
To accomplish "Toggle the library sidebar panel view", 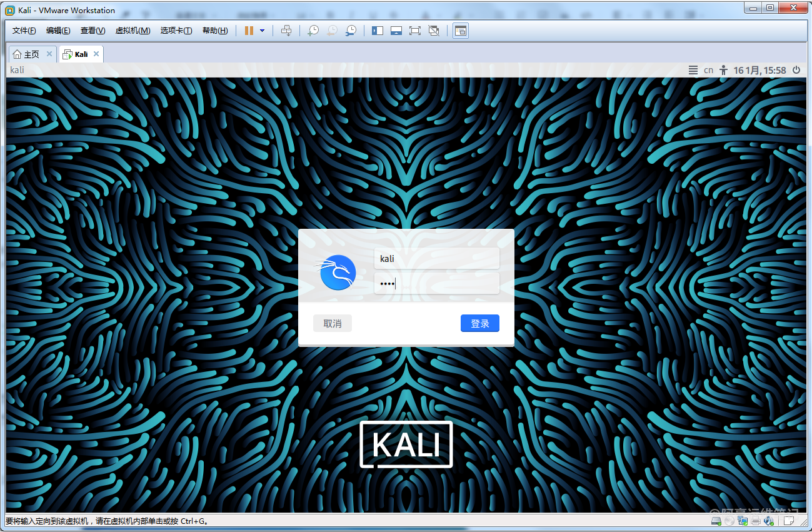I will click(x=378, y=31).
